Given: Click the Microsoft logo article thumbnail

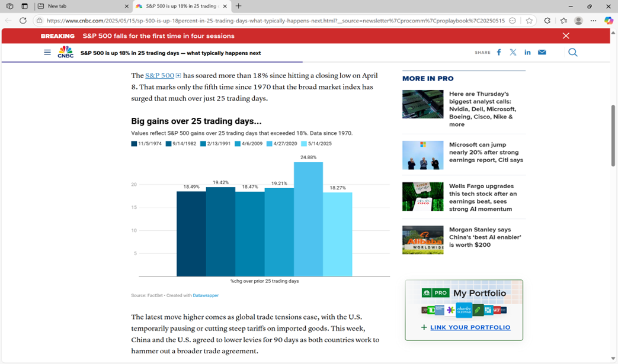Looking at the screenshot, I should (422, 155).
